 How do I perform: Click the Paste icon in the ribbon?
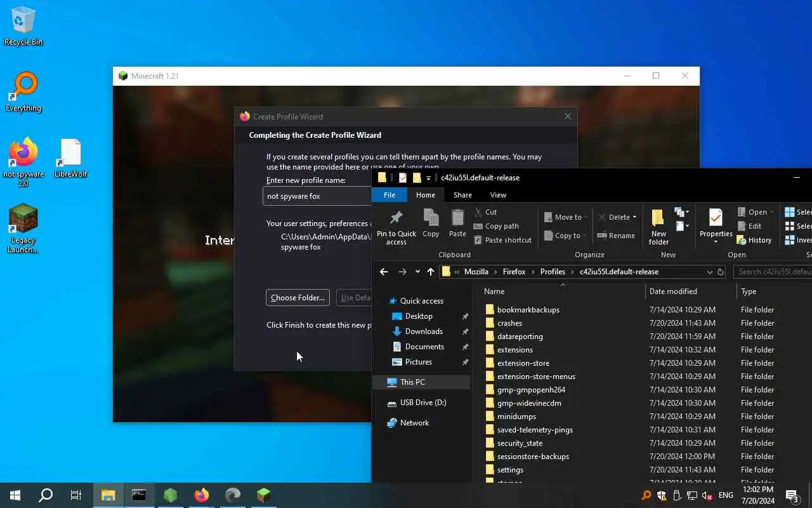coord(457,224)
